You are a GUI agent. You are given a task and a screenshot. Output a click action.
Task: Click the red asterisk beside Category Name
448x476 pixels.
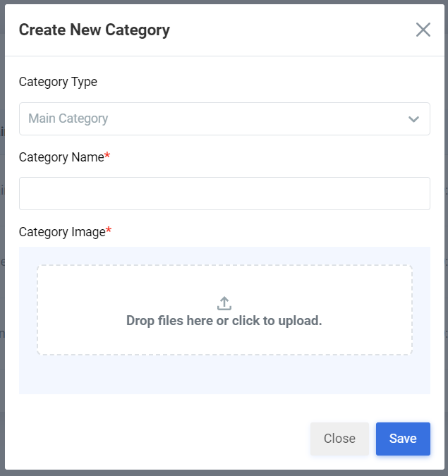point(107,155)
